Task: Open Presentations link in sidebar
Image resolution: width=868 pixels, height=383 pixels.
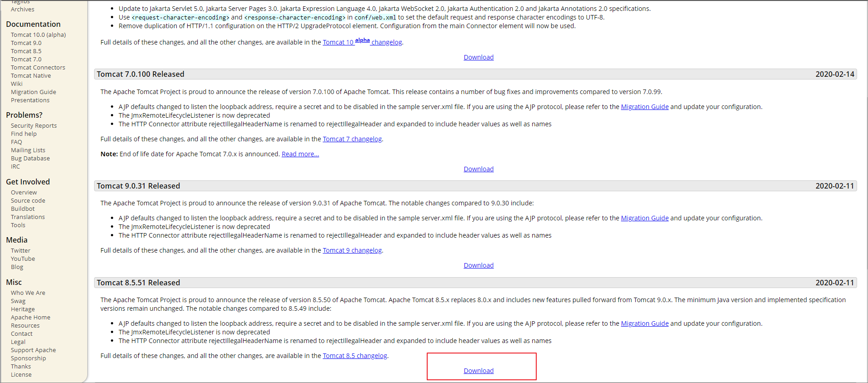Action: pos(30,100)
